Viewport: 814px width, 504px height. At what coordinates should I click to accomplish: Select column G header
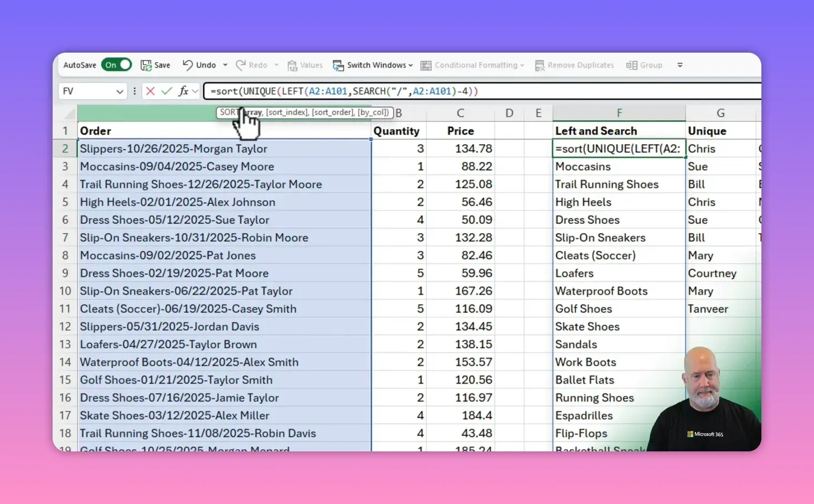coord(720,112)
